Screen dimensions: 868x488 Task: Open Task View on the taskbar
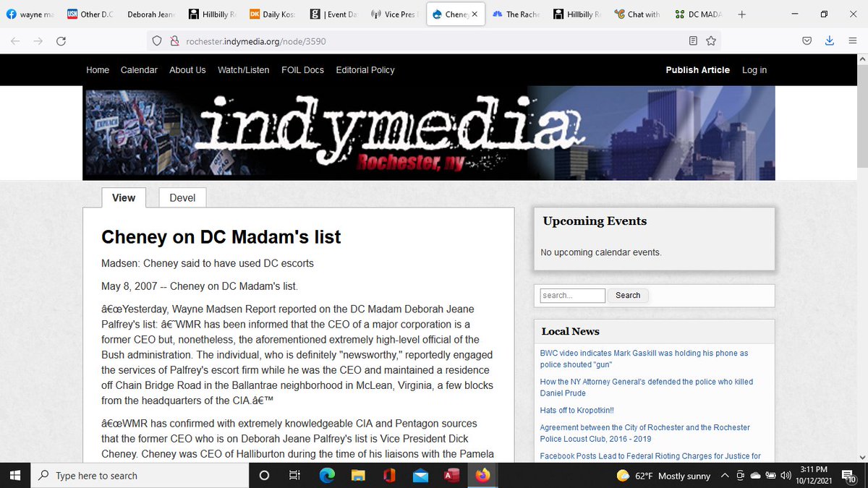click(294, 475)
